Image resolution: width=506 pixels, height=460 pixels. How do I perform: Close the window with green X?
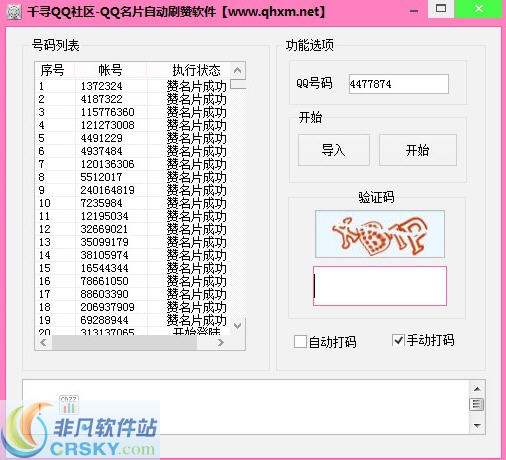[479, 9]
